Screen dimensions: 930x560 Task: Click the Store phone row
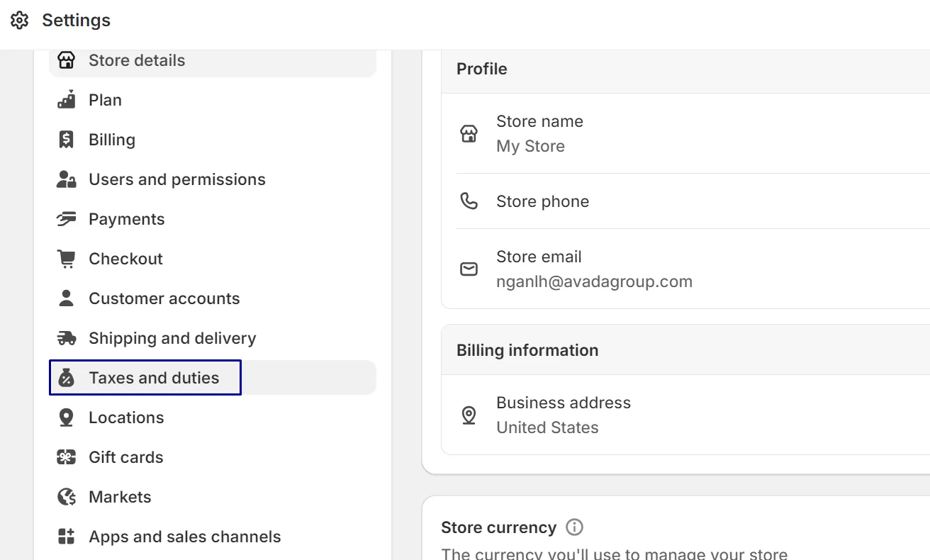685,201
